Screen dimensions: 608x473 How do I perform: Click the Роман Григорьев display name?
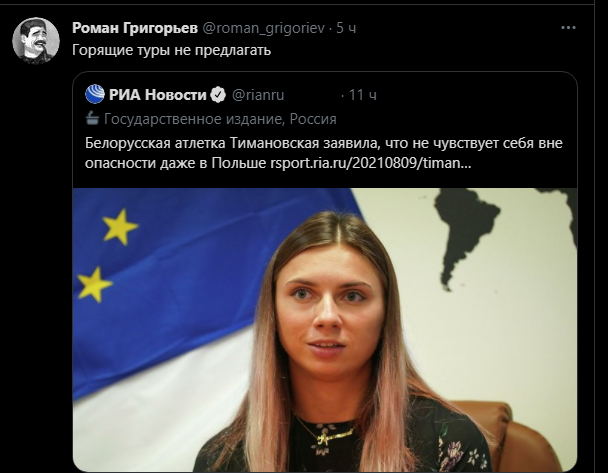pos(135,28)
